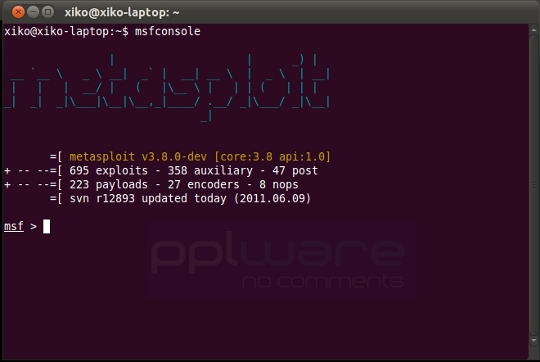Image resolution: width=540 pixels, height=362 pixels.
Task: Maximize the terminal window
Action: (48, 12)
